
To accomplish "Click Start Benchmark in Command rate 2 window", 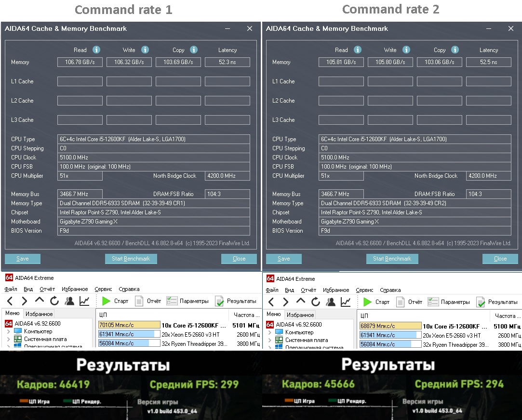I will [x=392, y=259].
